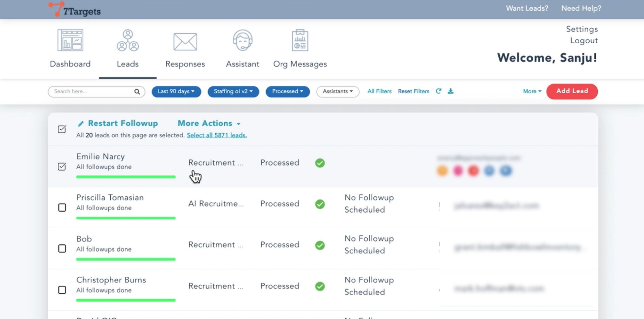The width and height of the screenshot is (644, 319).
Task: Click the Responses envelope icon
Action: point(185,42)
